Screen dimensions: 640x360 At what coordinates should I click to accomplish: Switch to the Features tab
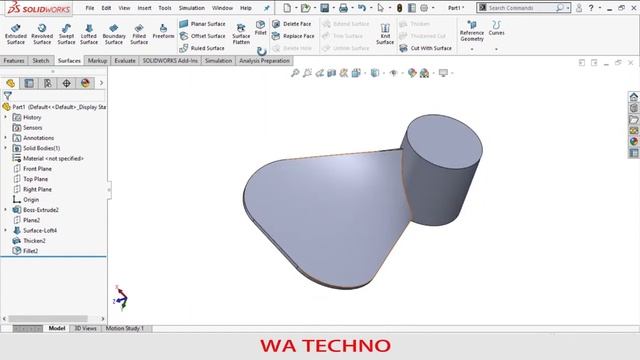tap(14, 60)
